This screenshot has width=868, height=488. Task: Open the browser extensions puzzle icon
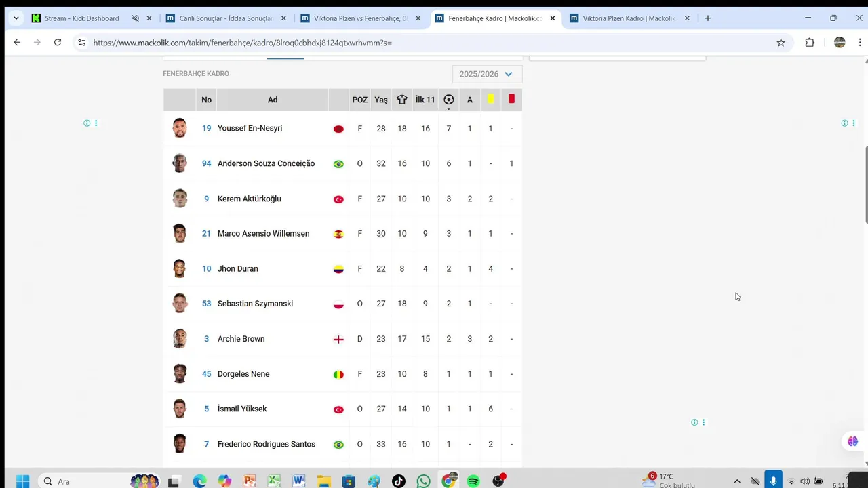(x=810, y=42)
